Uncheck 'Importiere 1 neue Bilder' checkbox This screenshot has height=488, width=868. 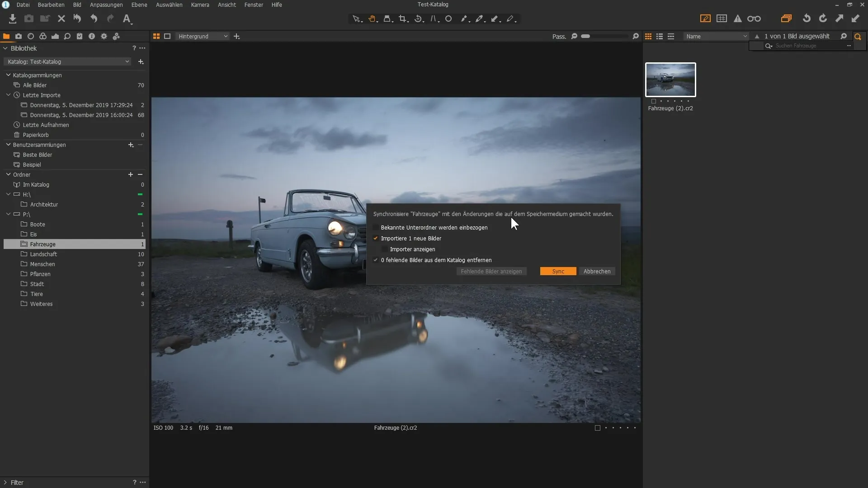pyautogui.click(x=376, y=239)
